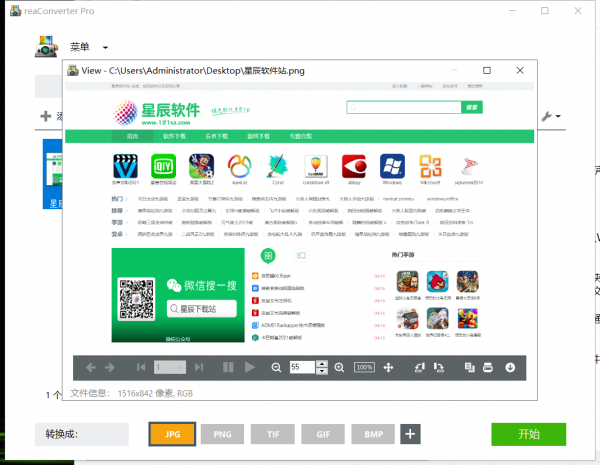This screenshot has width=600, height=465.
Task: Click the 转换成: label
Action: (62, 434)
